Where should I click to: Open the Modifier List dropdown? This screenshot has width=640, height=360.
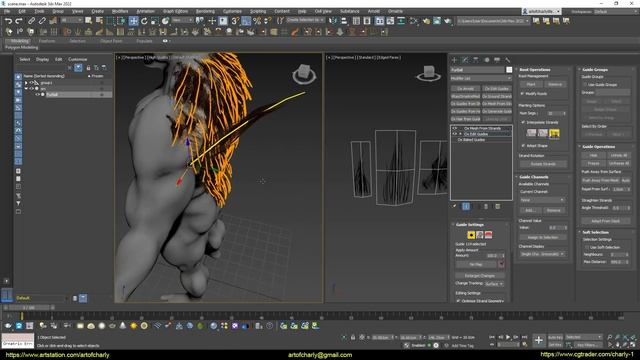[481, 78]
